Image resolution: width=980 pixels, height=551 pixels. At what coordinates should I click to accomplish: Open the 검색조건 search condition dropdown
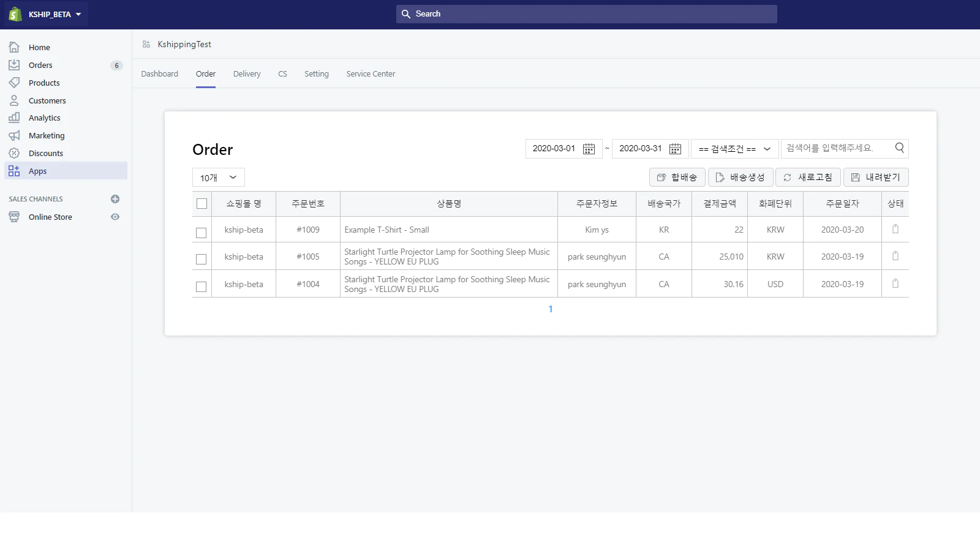pos(734,149)
